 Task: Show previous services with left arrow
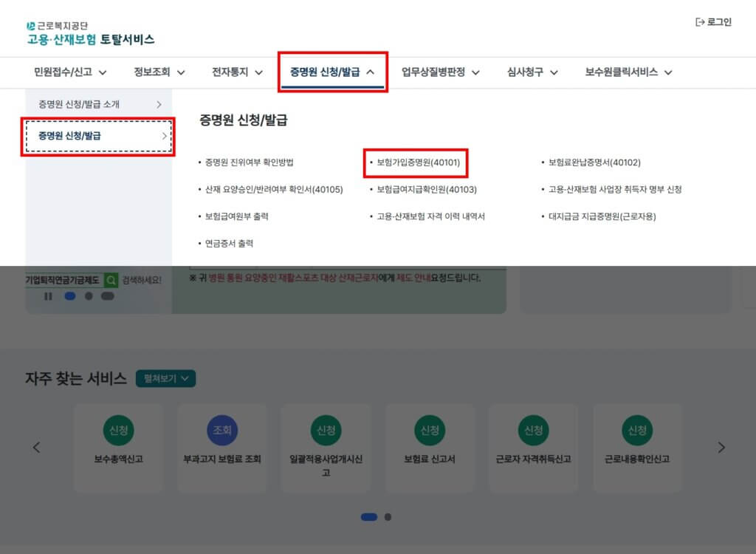point(37,447)
